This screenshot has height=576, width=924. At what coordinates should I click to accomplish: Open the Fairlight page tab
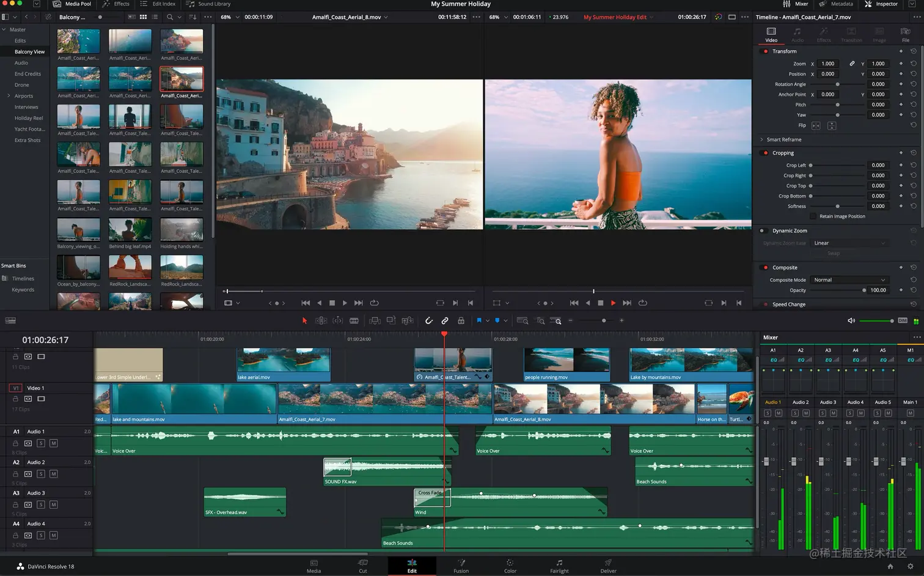pos(559,566)
